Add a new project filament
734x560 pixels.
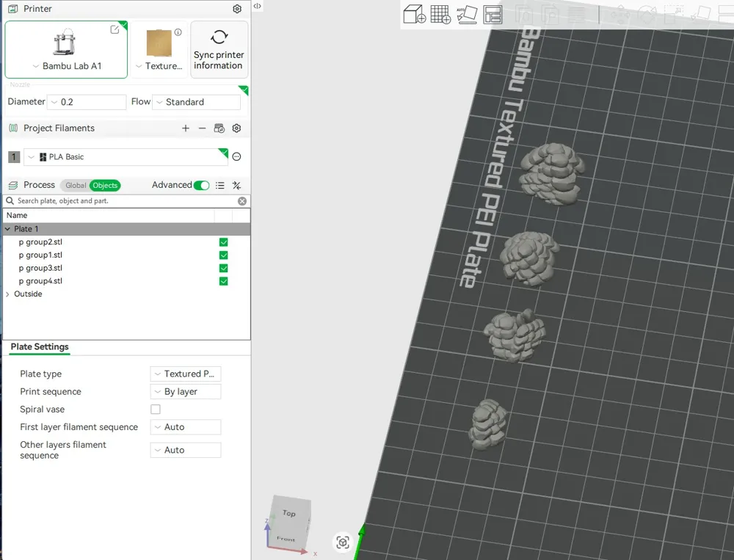click(186, 128)
